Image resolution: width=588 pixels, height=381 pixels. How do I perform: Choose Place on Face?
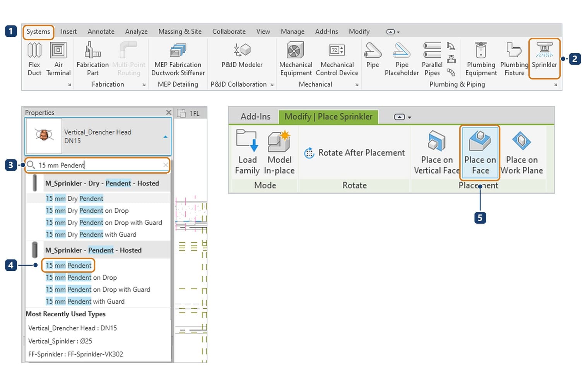click(480, 152)
